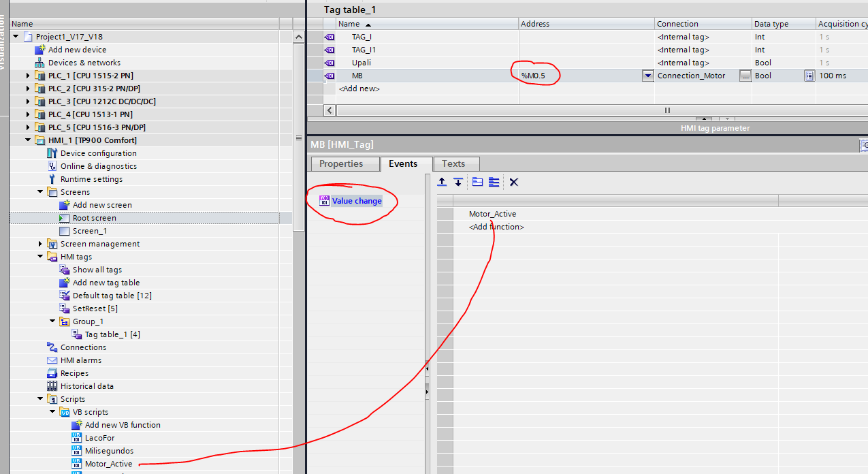The image size is (868, 474).
Task: Collapse the HMI tags folder
Action: [x=40, y=257]
